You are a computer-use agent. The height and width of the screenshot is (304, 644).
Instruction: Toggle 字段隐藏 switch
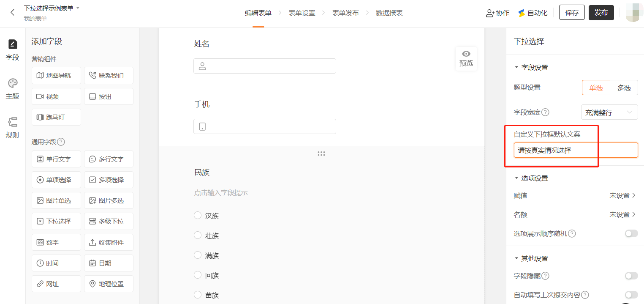click(x=631, y=276)
